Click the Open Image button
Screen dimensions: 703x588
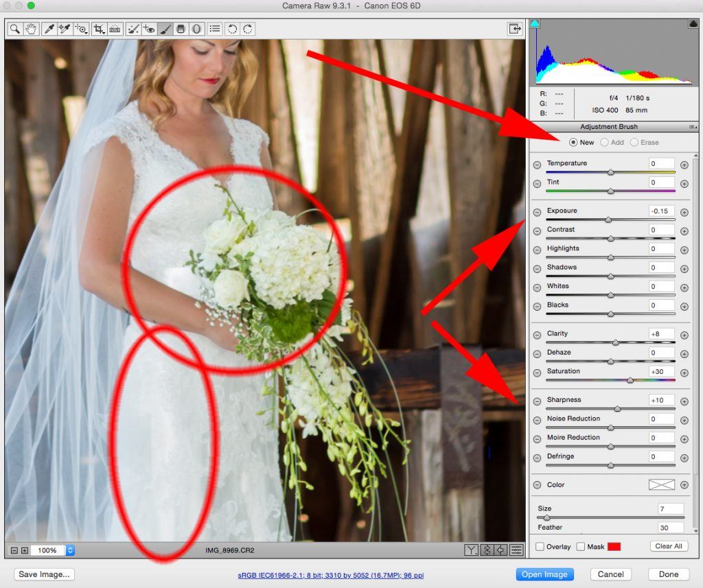click(544, 574)
